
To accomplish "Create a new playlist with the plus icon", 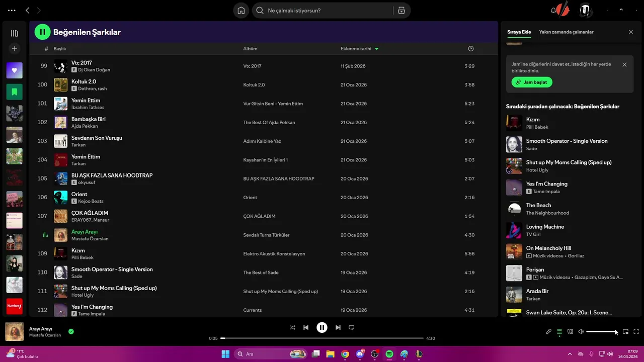I will 14,49.
